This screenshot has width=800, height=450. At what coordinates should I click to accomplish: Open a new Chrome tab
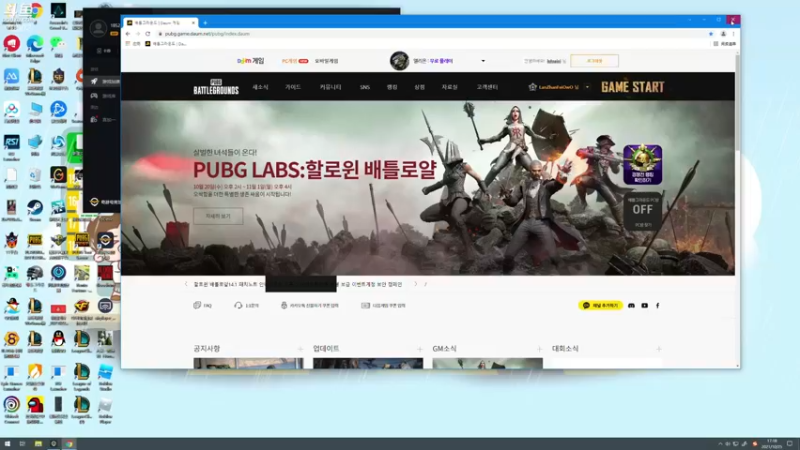coord(205,22)
